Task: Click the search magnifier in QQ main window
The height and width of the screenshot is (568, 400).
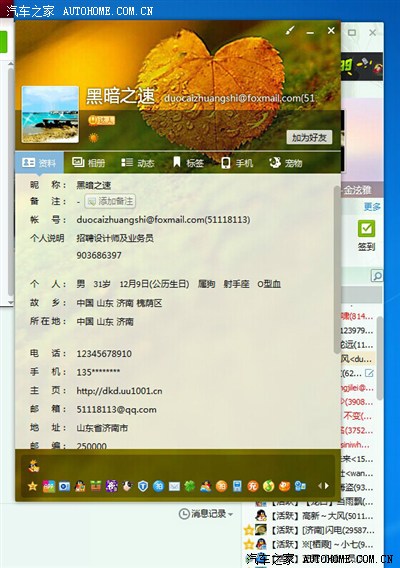Action: (377, 276)
